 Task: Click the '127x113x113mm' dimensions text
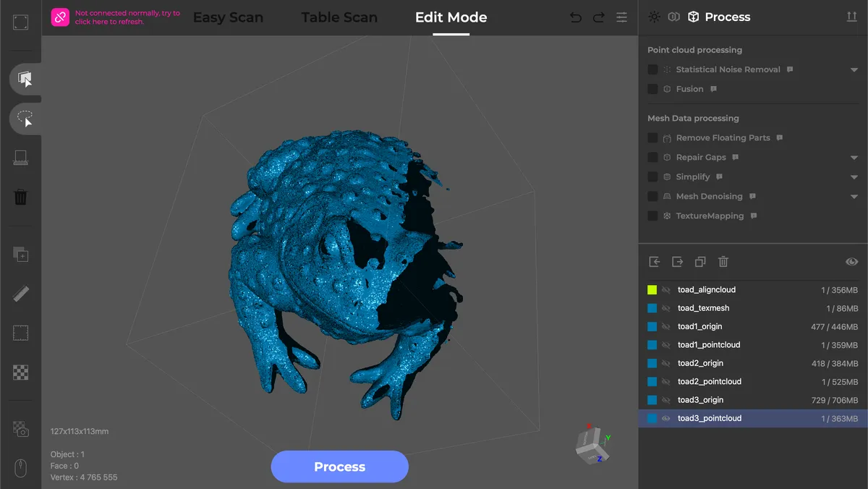click(x=80, y=431)
